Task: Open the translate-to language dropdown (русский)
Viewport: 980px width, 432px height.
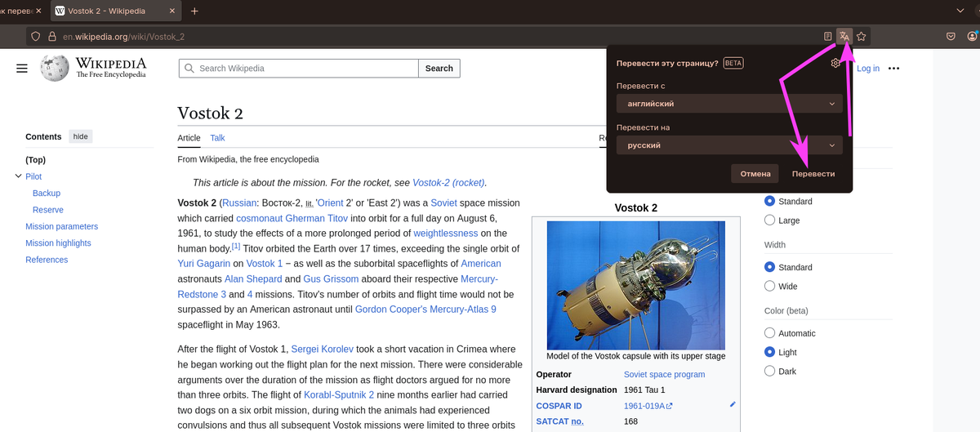Action: pyautogui.click(x=729, y=145)
